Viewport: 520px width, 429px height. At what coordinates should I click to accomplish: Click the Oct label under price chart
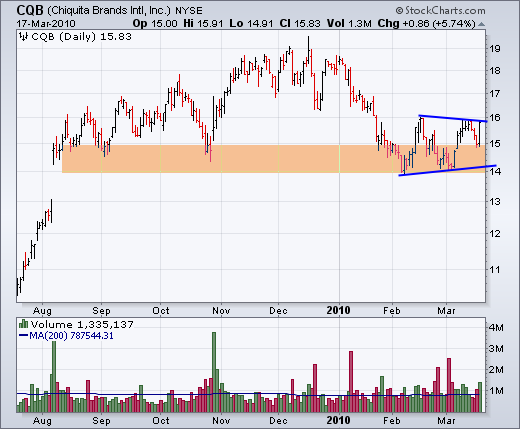[161, 311]
